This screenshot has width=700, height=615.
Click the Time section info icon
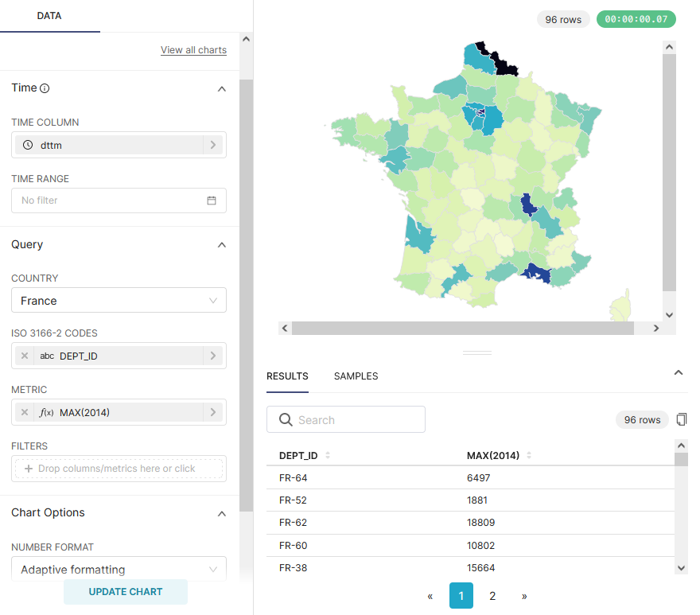pyautogui.click(x=45, y=88)
